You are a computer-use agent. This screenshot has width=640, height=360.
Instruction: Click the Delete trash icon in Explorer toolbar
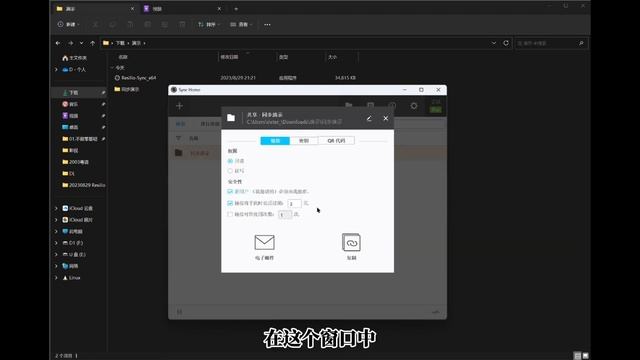182,24
